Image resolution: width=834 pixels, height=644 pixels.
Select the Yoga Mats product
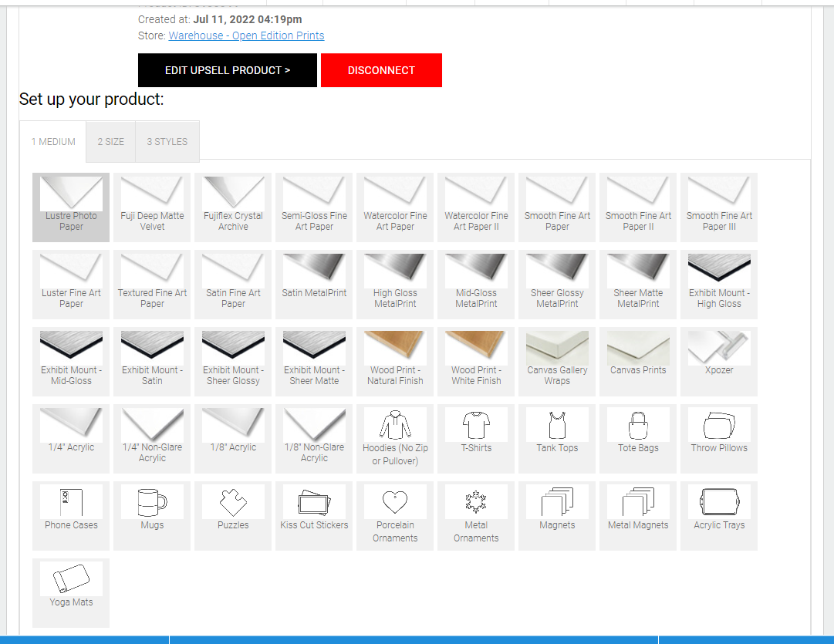tap(71, 593)
